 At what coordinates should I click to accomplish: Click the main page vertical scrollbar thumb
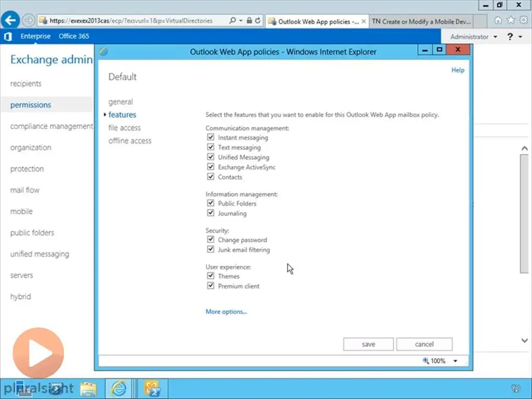click(x=525, y=214)
